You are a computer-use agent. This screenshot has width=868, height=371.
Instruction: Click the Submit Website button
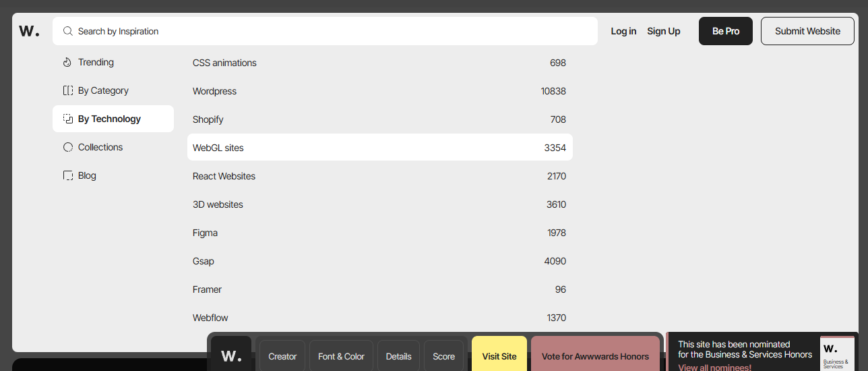pos(807,31)
